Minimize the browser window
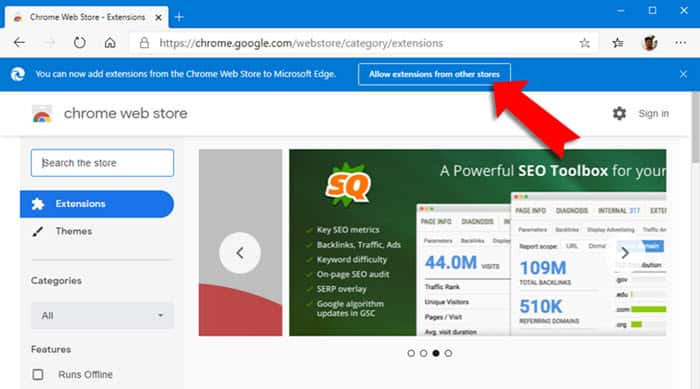 pyautogui.click(x=621, y=11)
